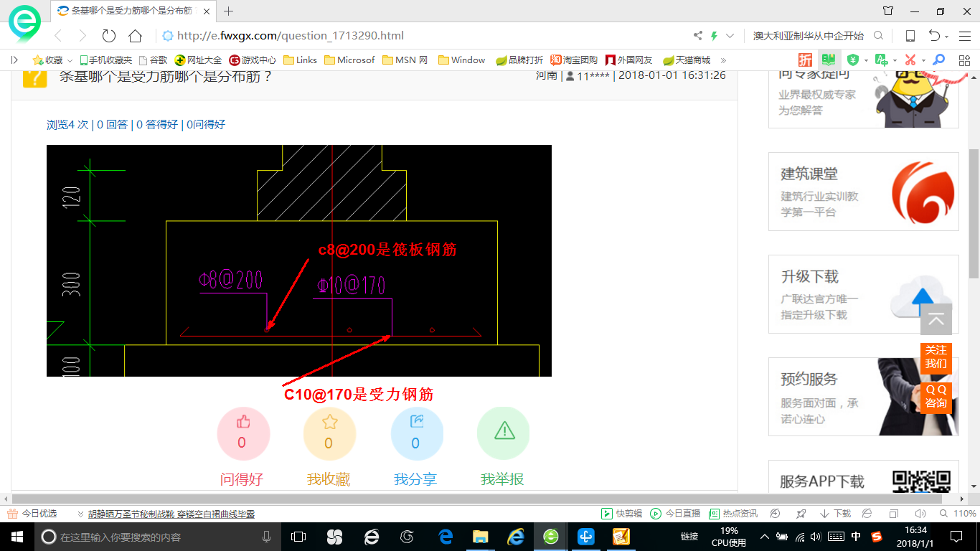Viewport: 980px width, 551px height.
Task: Click the browser forward arrow
Action: [83, 36]
